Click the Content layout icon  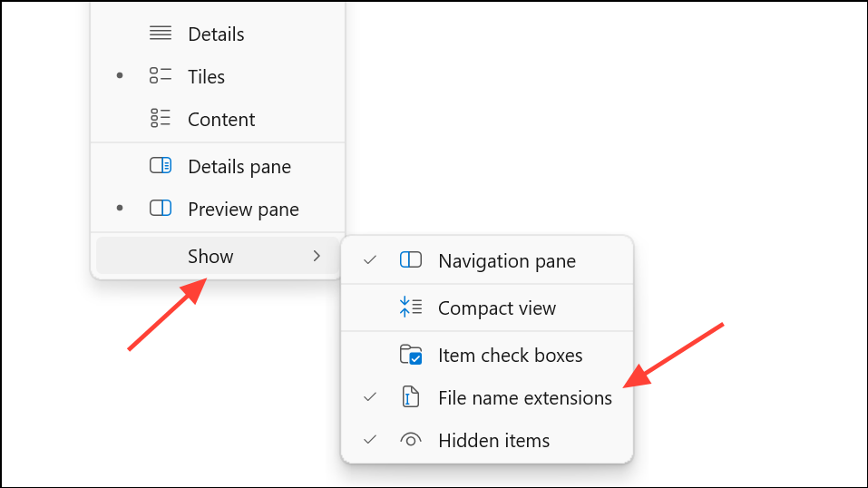[x=161, y=119]
